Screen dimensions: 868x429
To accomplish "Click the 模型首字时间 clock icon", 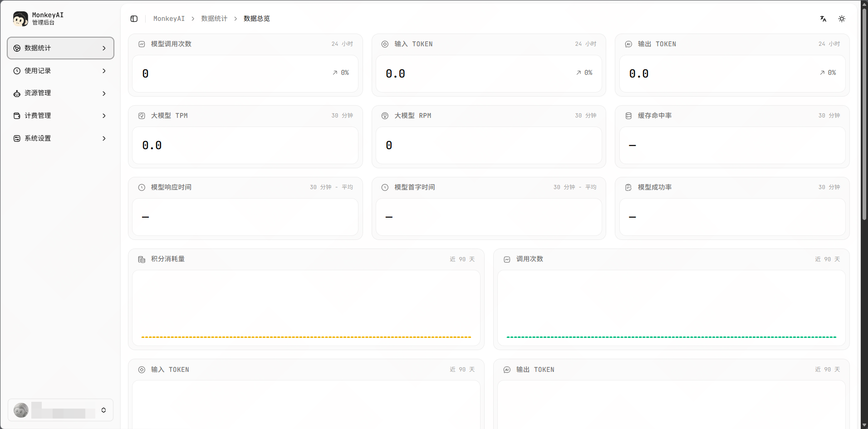I will (x=385, y=187).
